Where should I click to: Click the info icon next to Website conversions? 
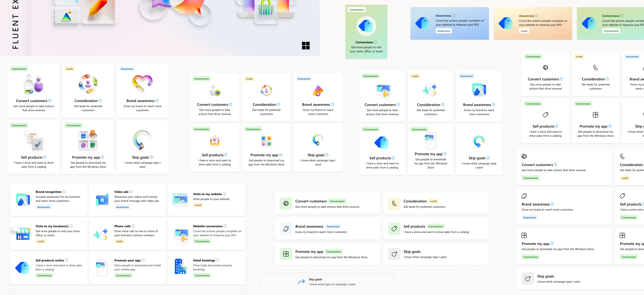point(225,226)
